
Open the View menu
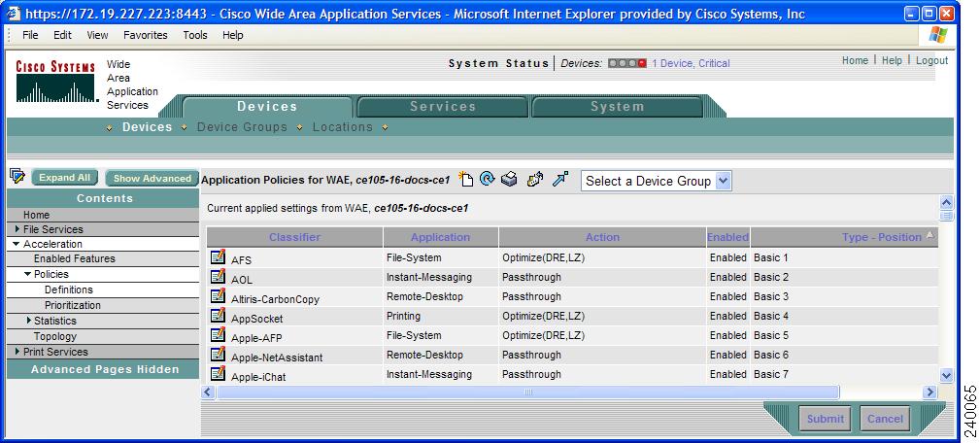tap(97, 35)
